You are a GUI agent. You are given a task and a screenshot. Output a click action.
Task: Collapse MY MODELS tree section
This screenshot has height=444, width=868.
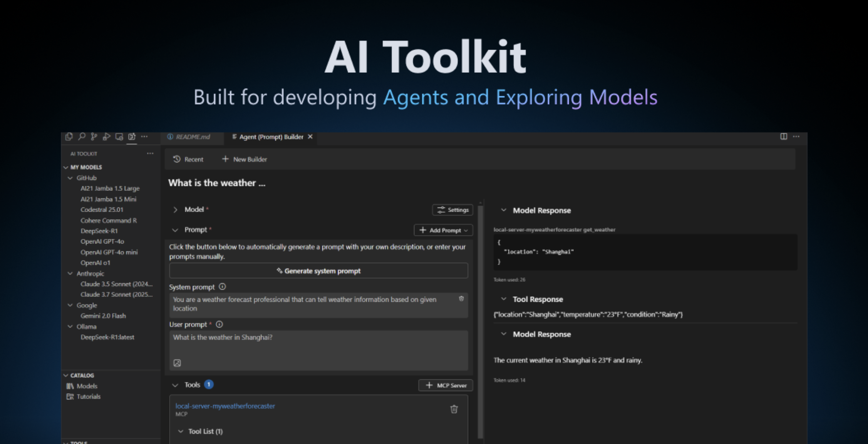[66, 167]
